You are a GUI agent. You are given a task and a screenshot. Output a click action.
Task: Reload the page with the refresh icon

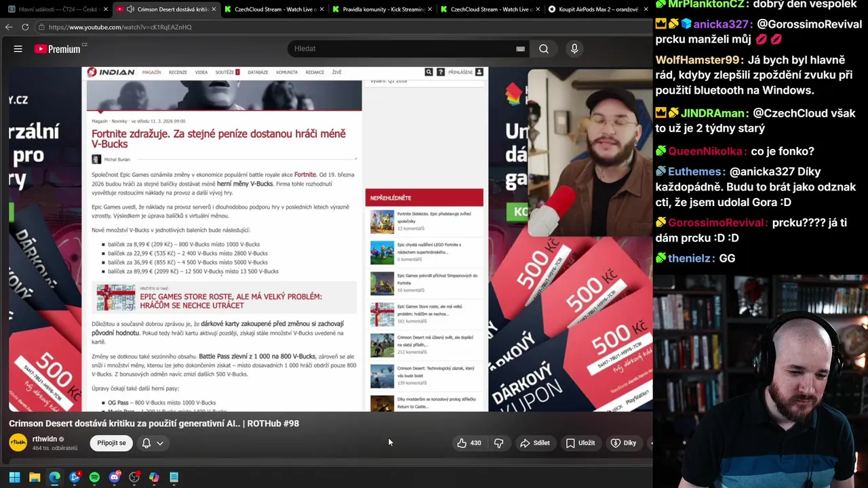pos(25,27)
